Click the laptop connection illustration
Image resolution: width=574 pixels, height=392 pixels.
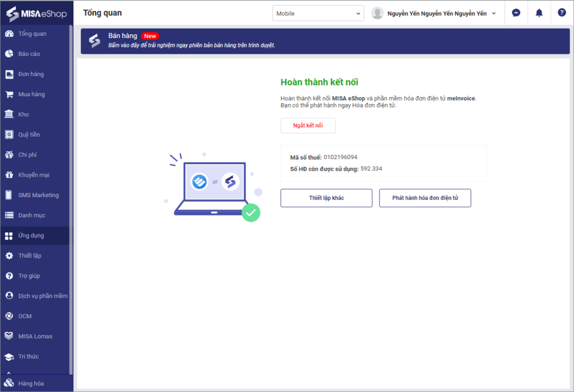click(215, 188)
